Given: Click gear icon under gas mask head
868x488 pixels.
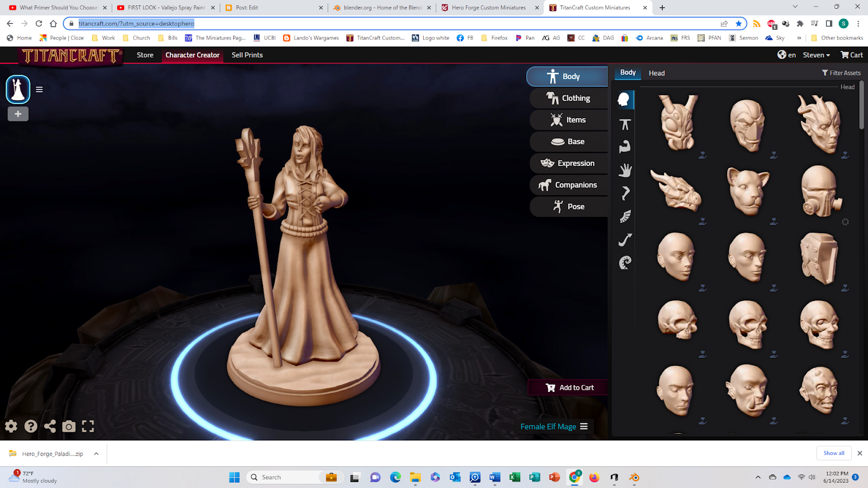Looking at the screenshot, I should click(845, 222).
